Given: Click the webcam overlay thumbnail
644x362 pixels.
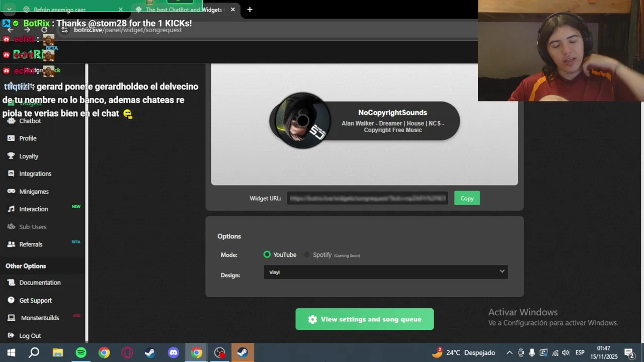Looking at the screenshot, I should [561, 50].
